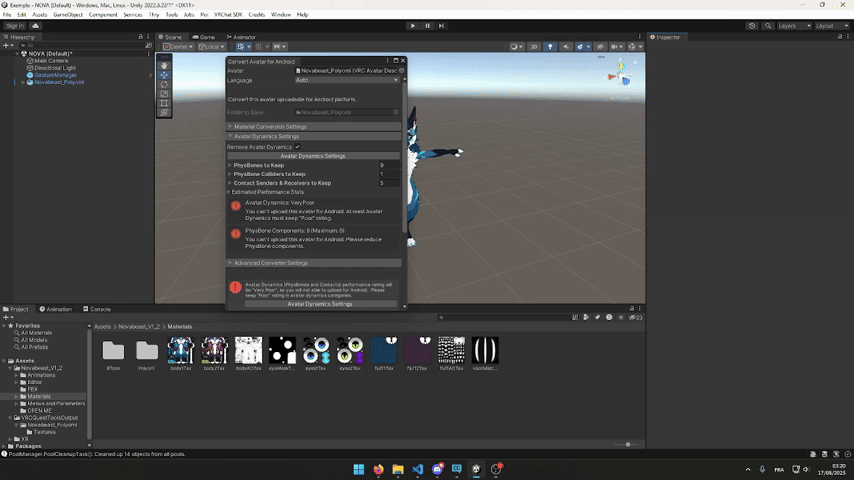Click the upper Avatar Dynamics Settings button
Image resolution: width=854 pixels, height=480 pixels.
pyautogui.click(x=313, y=156)
